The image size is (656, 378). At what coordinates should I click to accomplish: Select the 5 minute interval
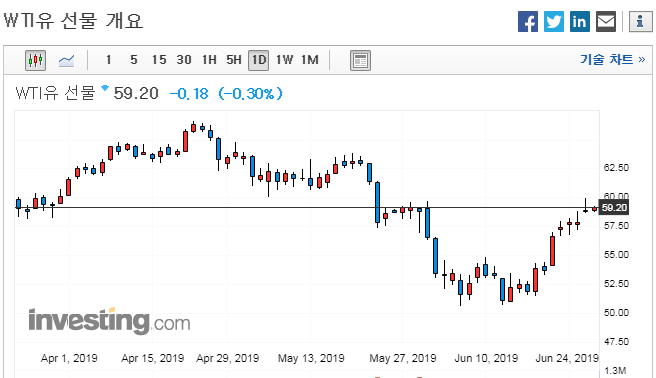[x=134, y=60]
